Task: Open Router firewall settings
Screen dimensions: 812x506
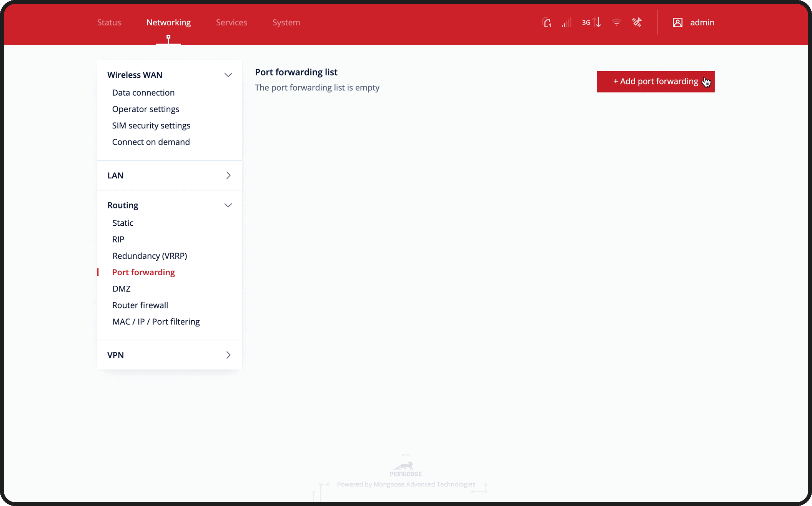Action: coord(140,305)
